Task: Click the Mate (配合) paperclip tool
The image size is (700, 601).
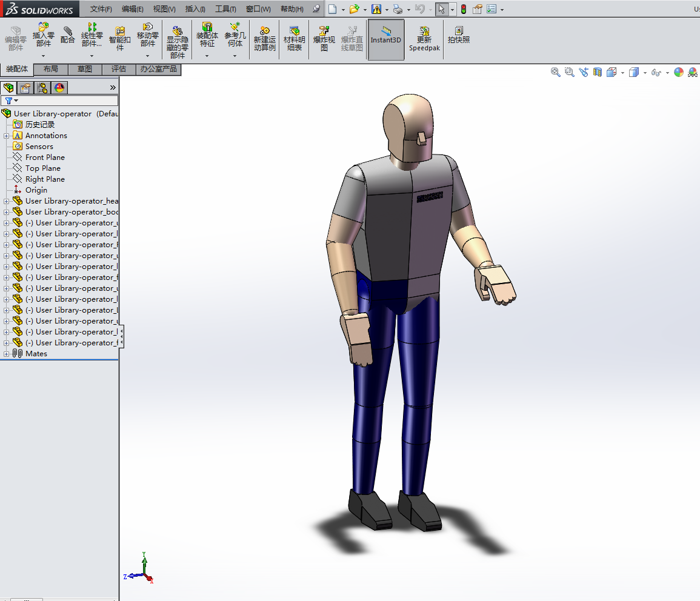Action: click(x=67, y=35)
